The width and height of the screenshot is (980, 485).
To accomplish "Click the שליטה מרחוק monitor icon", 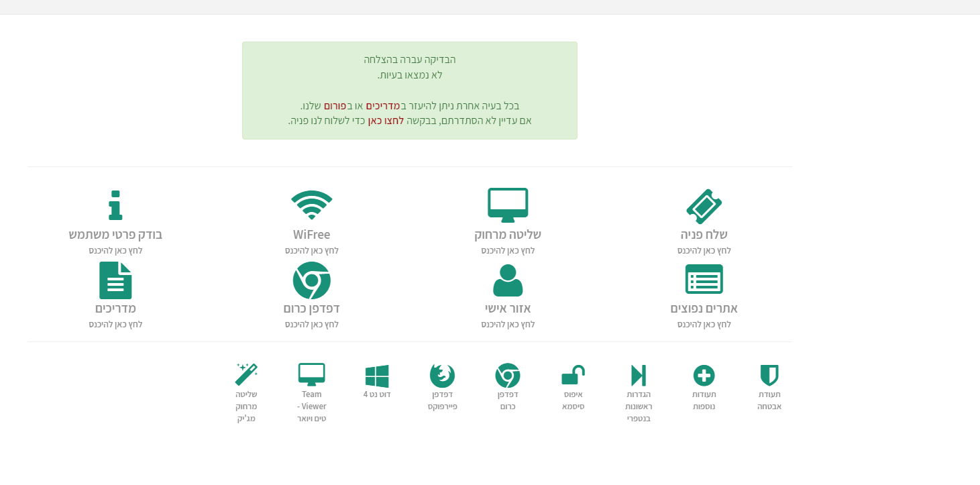I will point(508,205).
